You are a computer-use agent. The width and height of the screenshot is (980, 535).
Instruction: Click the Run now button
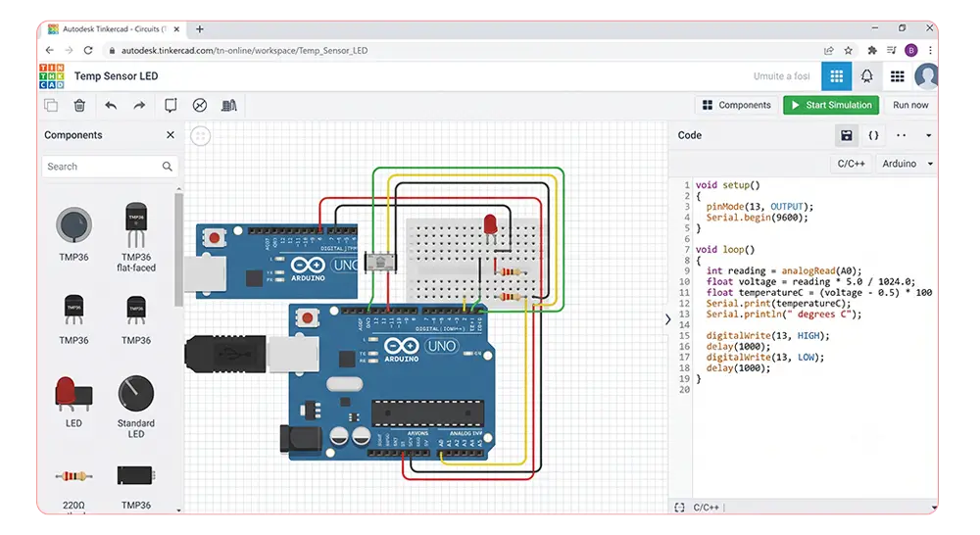[910, 105]
